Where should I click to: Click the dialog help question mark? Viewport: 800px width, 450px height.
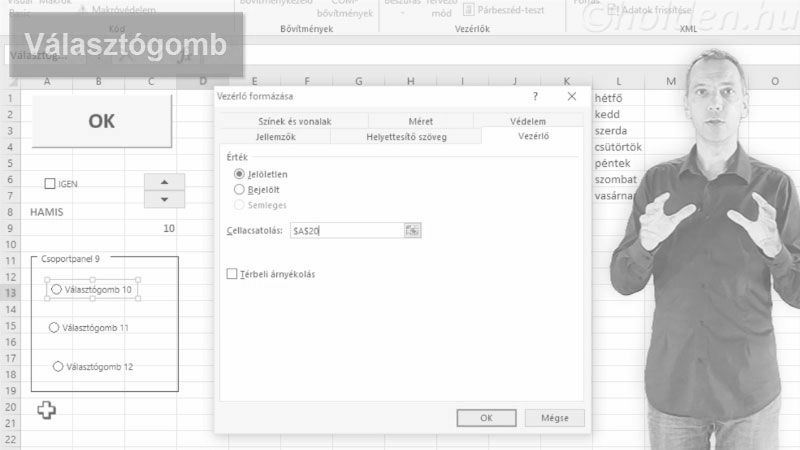[x=535, y=96]
